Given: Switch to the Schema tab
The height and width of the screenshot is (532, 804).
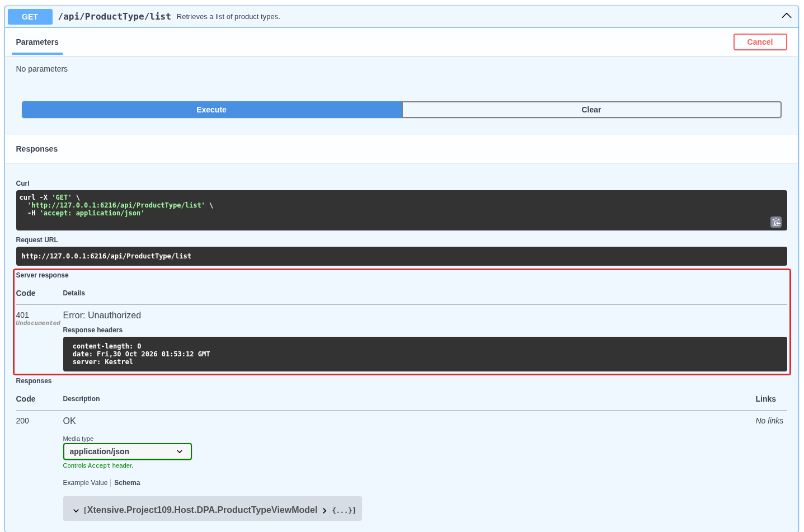Looking at the screenshot, I should point(127,483).
